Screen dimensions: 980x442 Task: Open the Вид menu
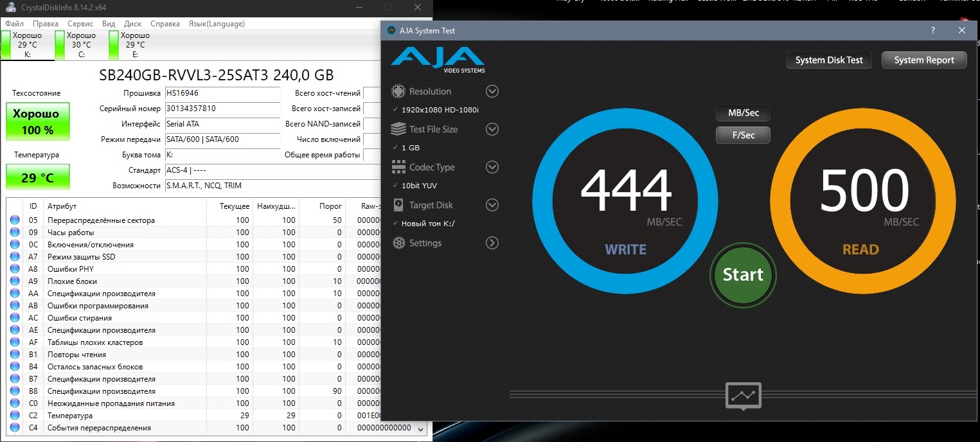coord(109,24)
